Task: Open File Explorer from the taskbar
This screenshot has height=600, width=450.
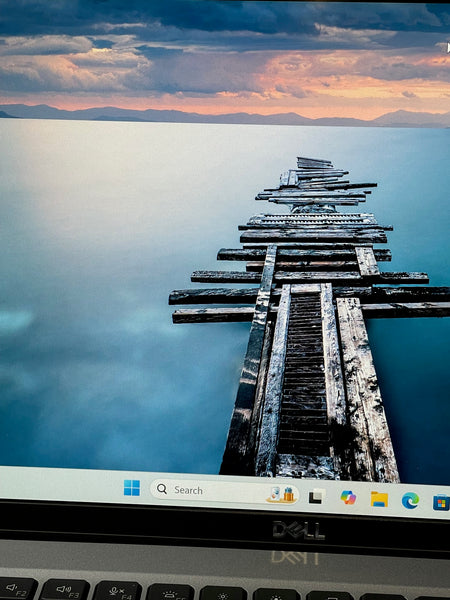Action: pyautogui.click(x=379, y=499)
